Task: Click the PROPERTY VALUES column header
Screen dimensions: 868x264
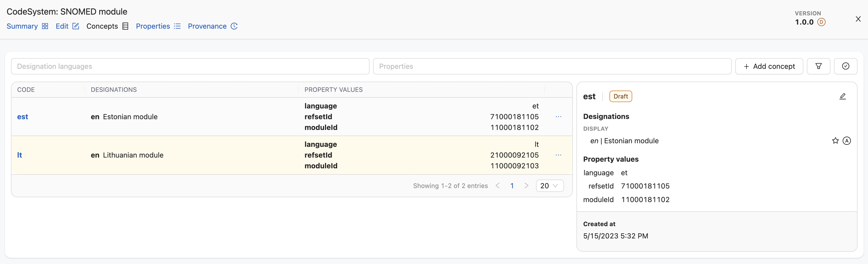Action: (x=333, y=90)
